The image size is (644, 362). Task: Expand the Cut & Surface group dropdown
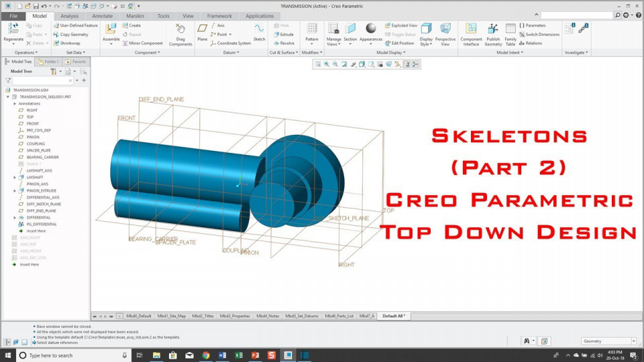click(x=284, y=52)
